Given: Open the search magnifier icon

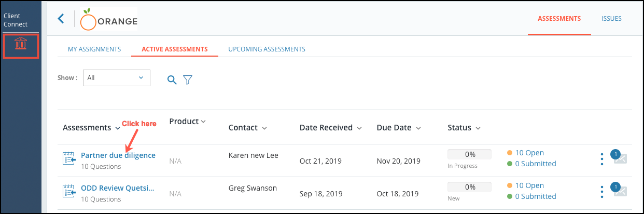Looking at the screenshot, I should 172,79.
